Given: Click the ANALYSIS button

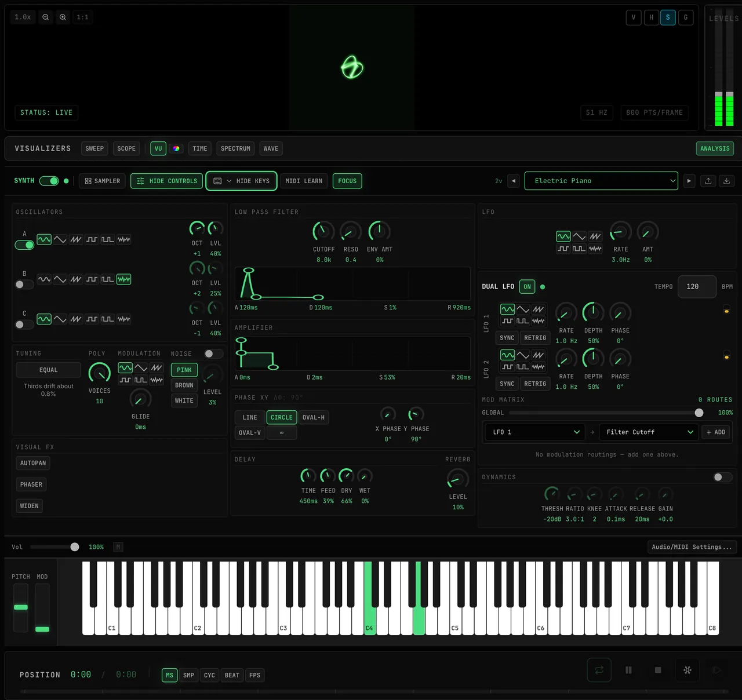Looking at the screenshot, I should coord(715,149).
